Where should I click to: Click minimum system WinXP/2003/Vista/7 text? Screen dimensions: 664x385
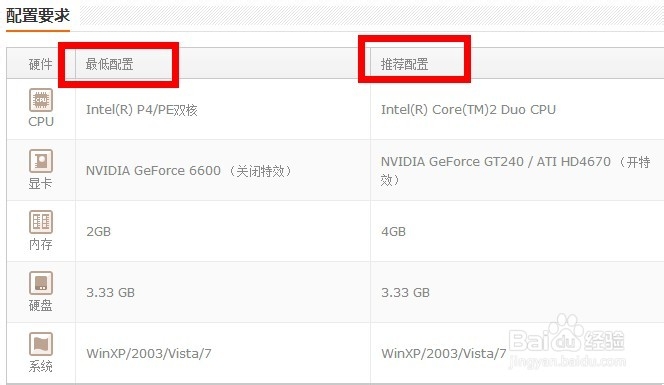click(x=149, y=354)
